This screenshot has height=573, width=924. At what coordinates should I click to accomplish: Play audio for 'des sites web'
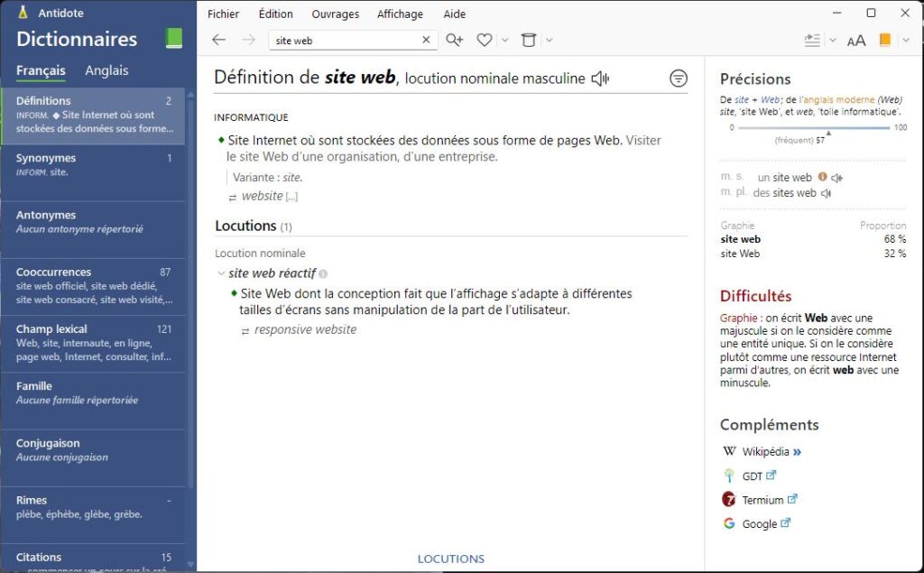827,193
